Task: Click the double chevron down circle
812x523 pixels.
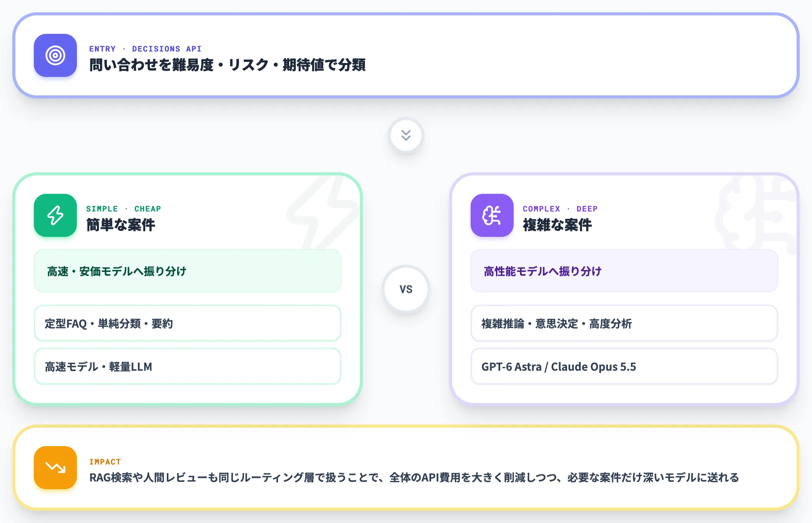Action: [406, 135]
